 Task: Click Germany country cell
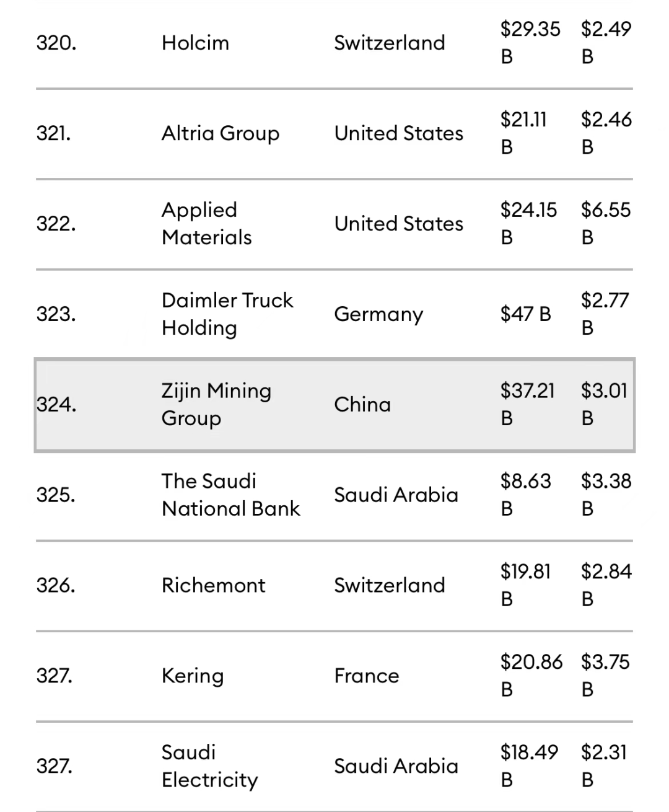pos(378,314)
